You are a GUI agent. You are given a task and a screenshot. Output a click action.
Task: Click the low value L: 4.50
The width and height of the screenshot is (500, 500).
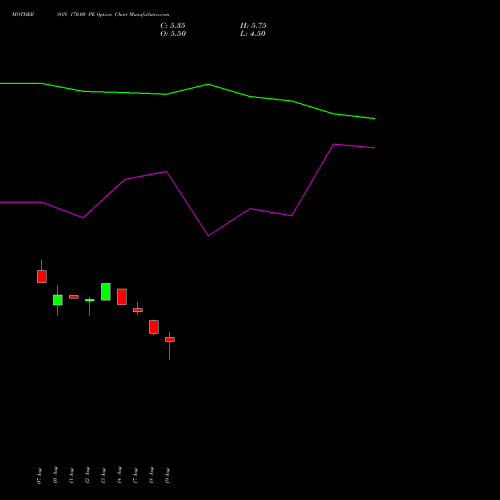(x=253, y=34)
